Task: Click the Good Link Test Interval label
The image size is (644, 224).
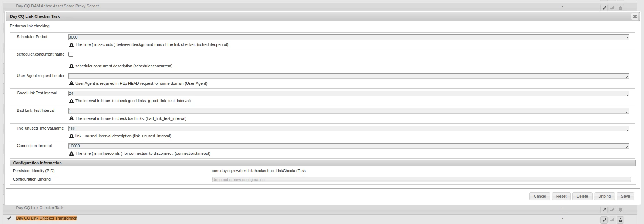Action: pyautogui.click(x=37, y=93)
